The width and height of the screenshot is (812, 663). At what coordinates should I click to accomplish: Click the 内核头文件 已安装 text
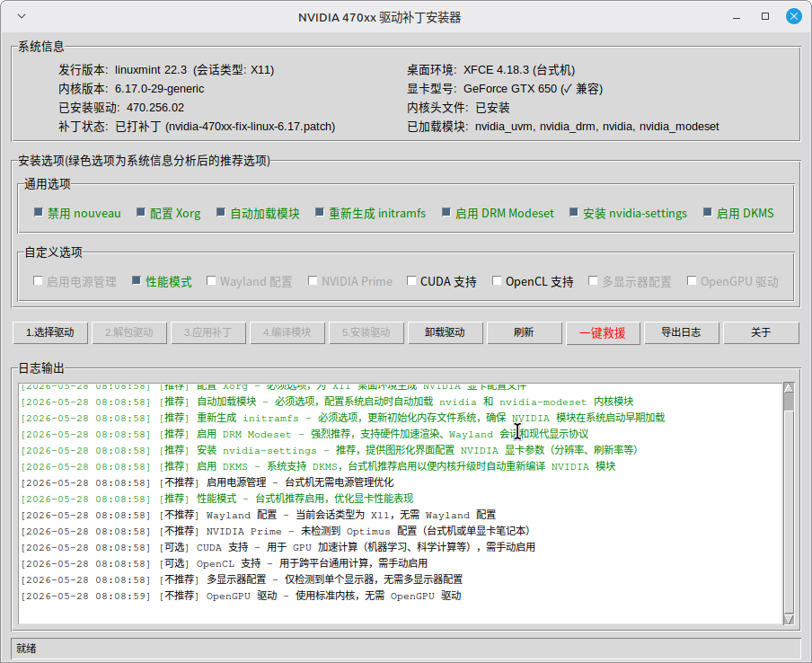pyautogui.click(x=458, y=108)
